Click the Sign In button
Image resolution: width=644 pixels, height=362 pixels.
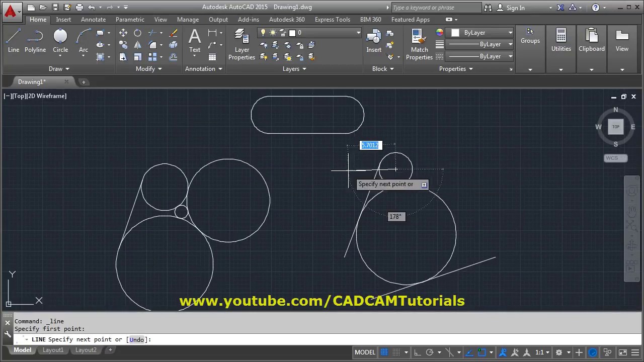(511, 8)
